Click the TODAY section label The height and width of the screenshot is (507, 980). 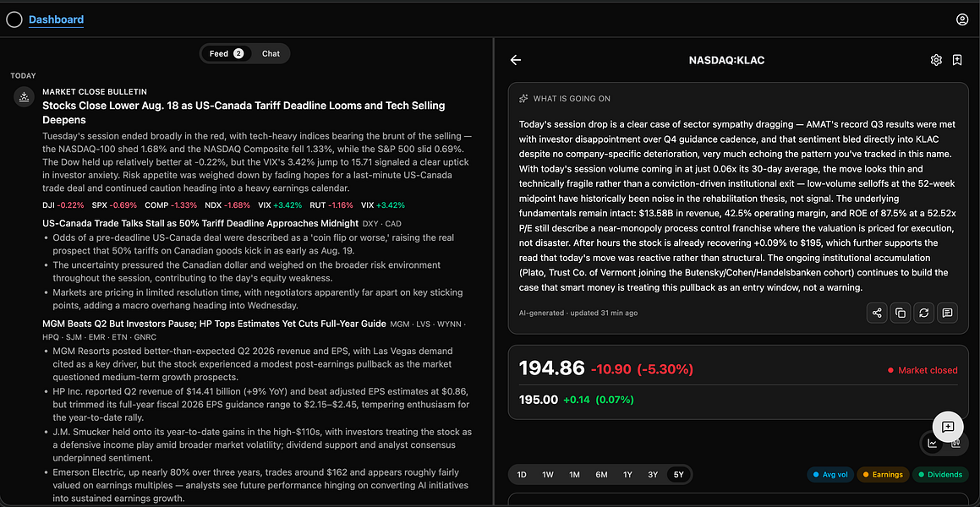click(x=23, y=75)
